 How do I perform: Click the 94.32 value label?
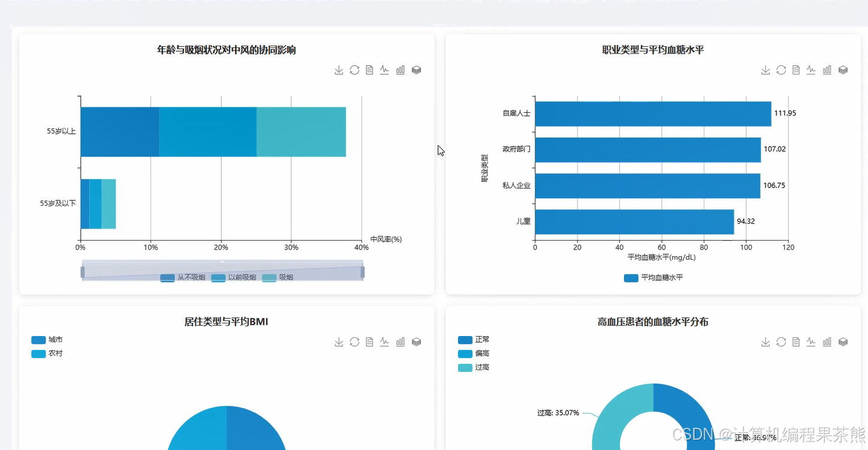tap(746, 221)
